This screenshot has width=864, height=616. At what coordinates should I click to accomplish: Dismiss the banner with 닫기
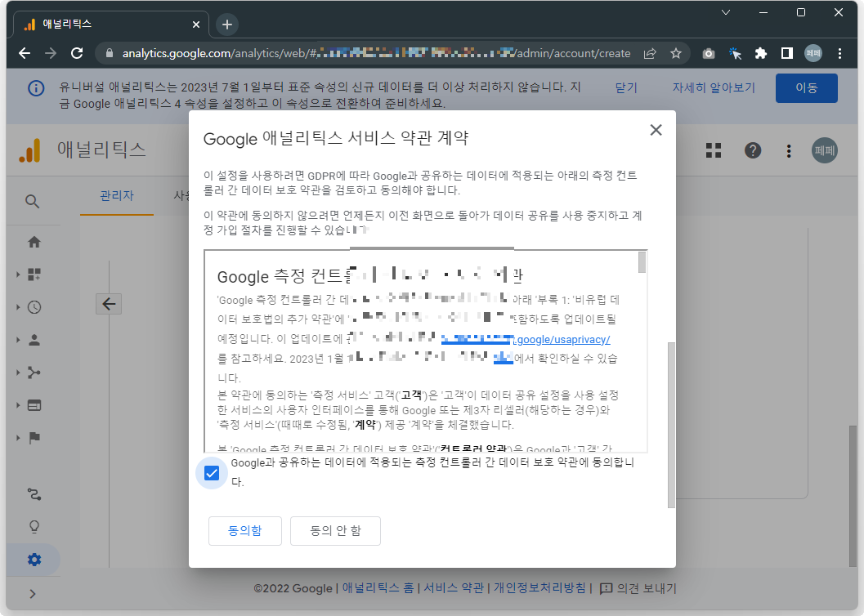click(x=624, y=87)
